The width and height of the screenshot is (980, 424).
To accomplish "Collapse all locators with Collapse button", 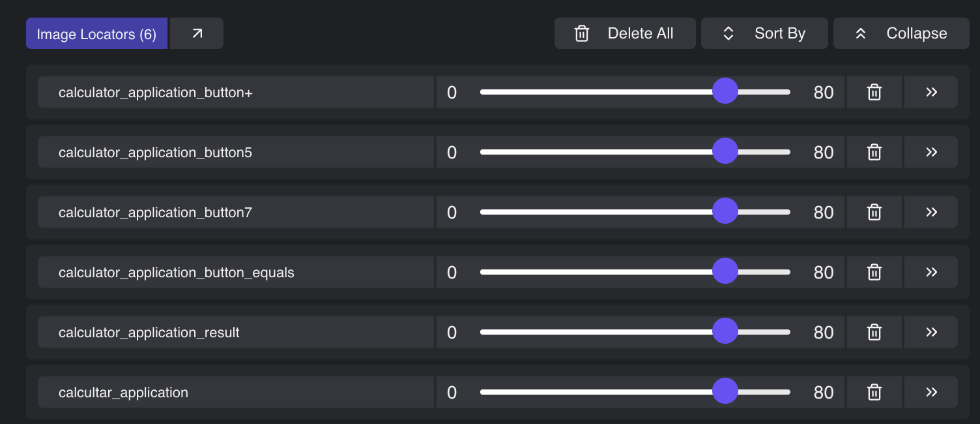I will pos(901,33).
